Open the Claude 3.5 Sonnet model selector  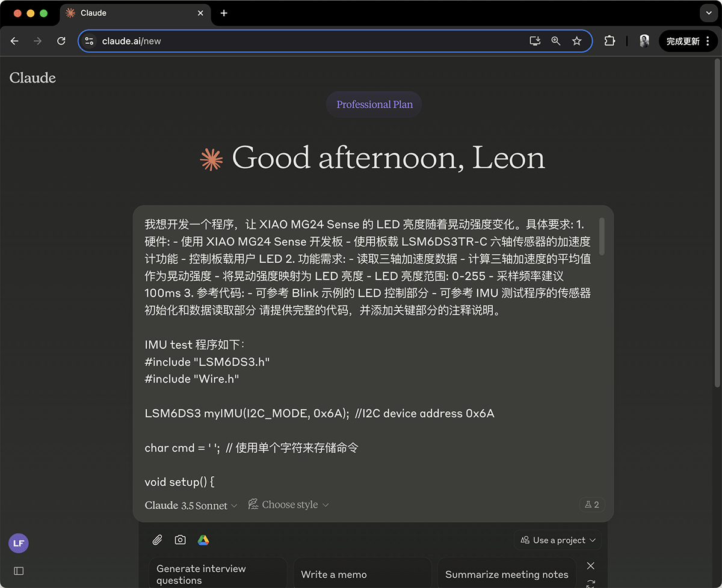191,505
